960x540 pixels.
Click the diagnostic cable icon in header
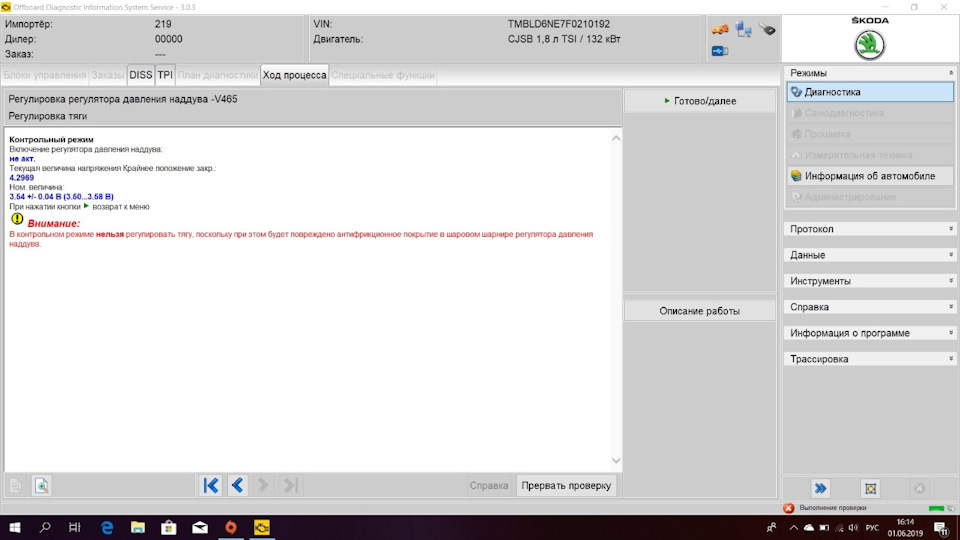pos(767,29)
